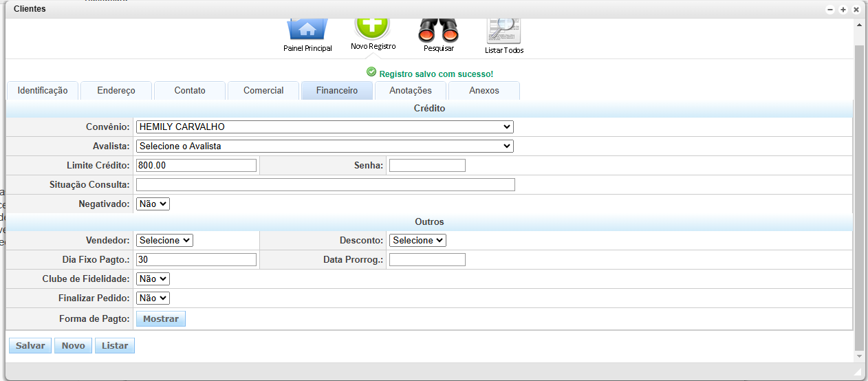The width and height of the screenshot is (868, 381).
Task: Open the Vendedor dropdown
Action: [164, 241]
